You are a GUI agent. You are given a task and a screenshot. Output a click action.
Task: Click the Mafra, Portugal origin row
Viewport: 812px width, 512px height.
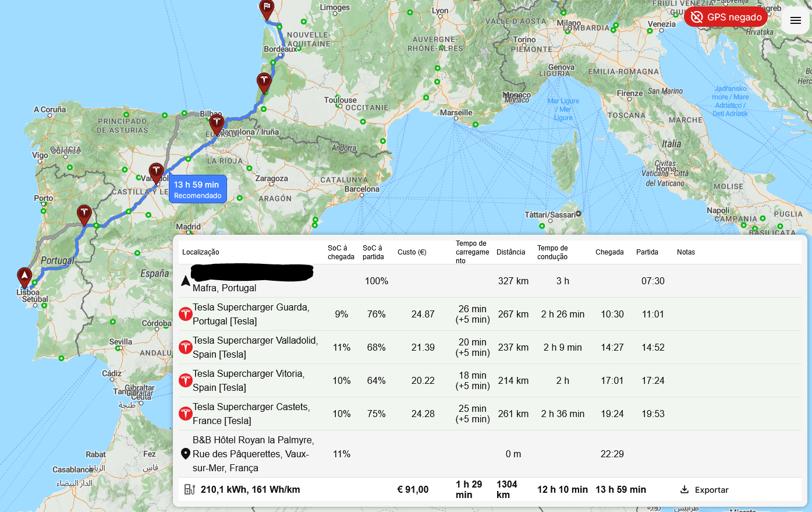[225, 288]
